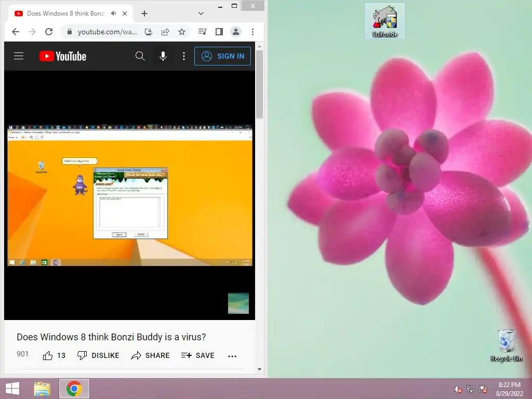Open a new Chrome tab
The width and height of the screenshot is (532, 399).
click(x=144, y=14)
